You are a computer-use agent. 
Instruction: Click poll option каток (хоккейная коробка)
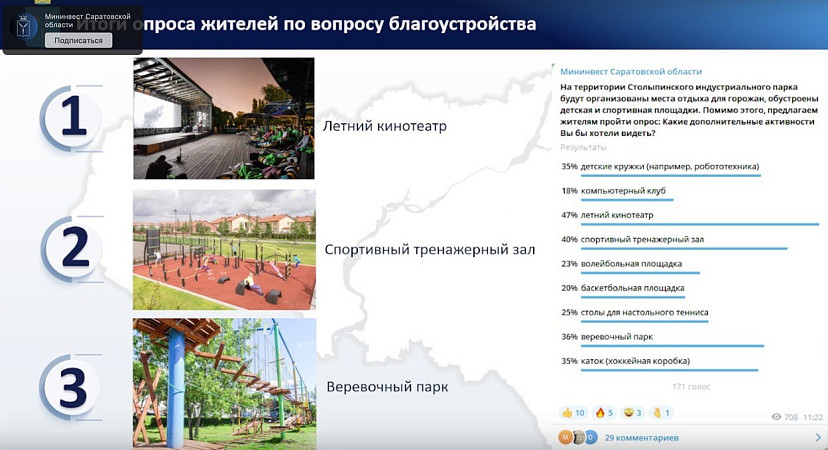click(635, 361)
